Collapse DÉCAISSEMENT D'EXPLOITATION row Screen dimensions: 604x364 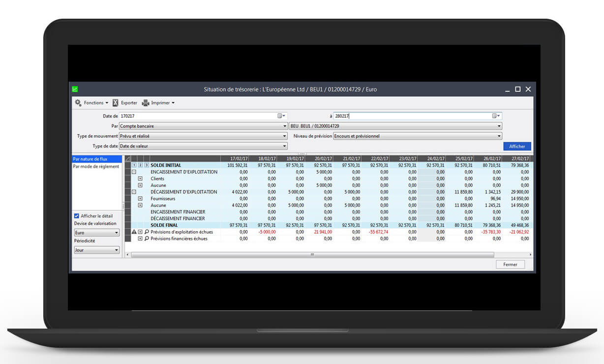point(134,192)
